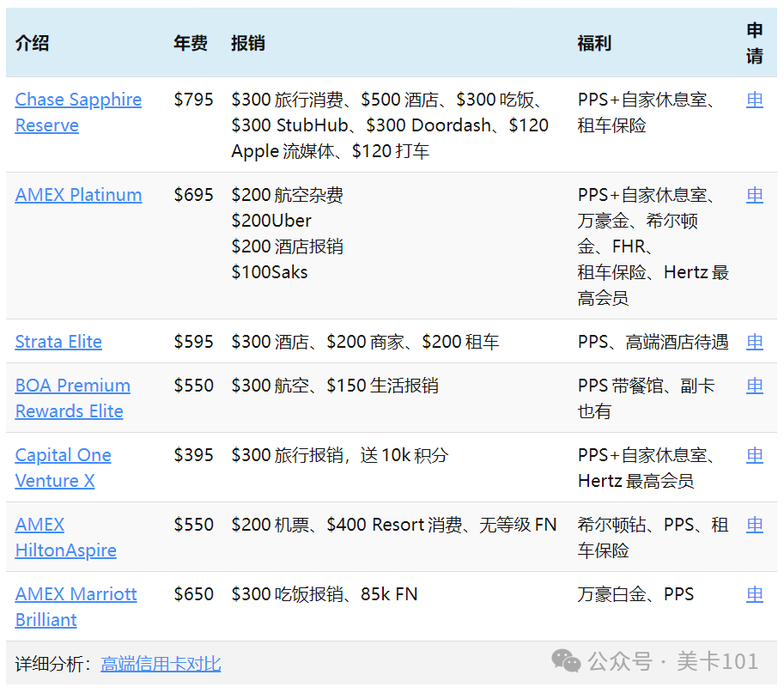Select Chase Sapphire Reserve reimbursement details
784x693 pixels.
(x=390, y=125)
